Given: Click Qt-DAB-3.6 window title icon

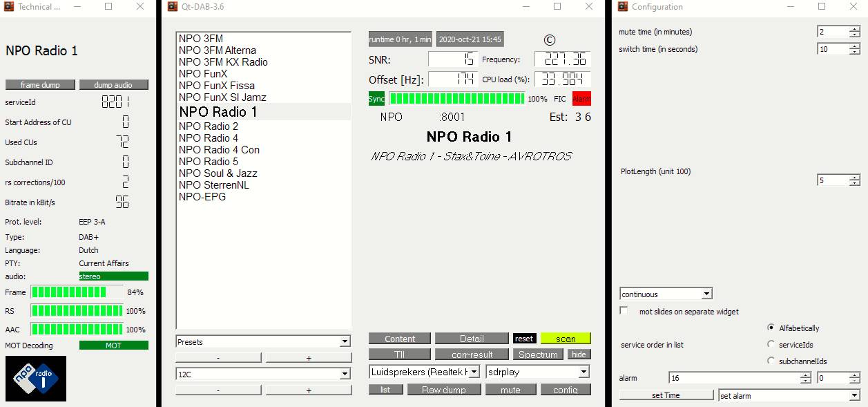Looking at the screenshot, I should 173,7.
